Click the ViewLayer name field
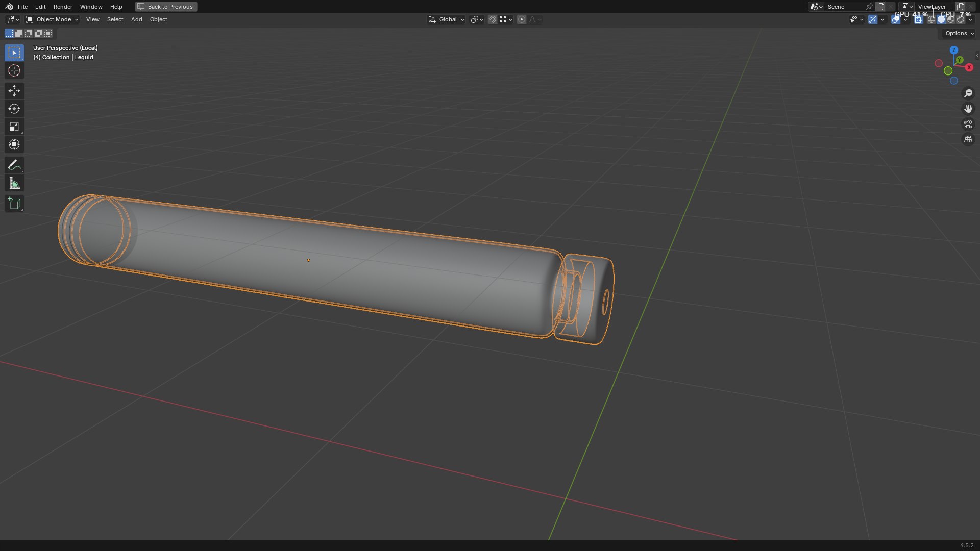The image size is (980, 551). click(935, 7)
